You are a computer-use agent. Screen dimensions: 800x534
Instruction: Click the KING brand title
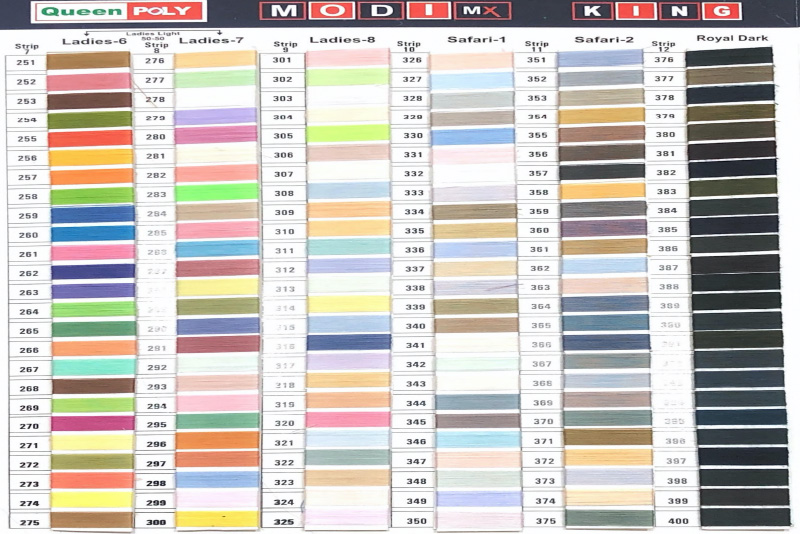[657, 11]
